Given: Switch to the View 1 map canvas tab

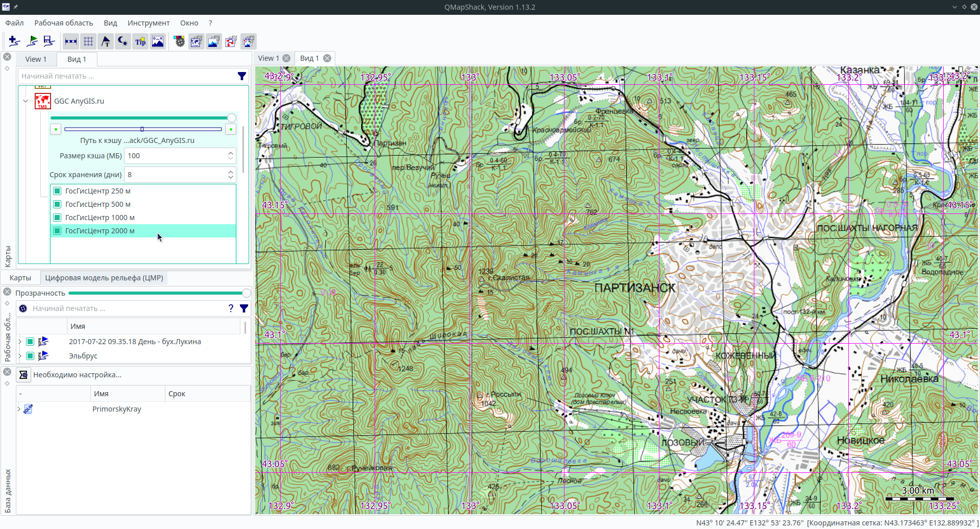Looking at the screenshot, I should pyautogui.click(x=268, y=58).
